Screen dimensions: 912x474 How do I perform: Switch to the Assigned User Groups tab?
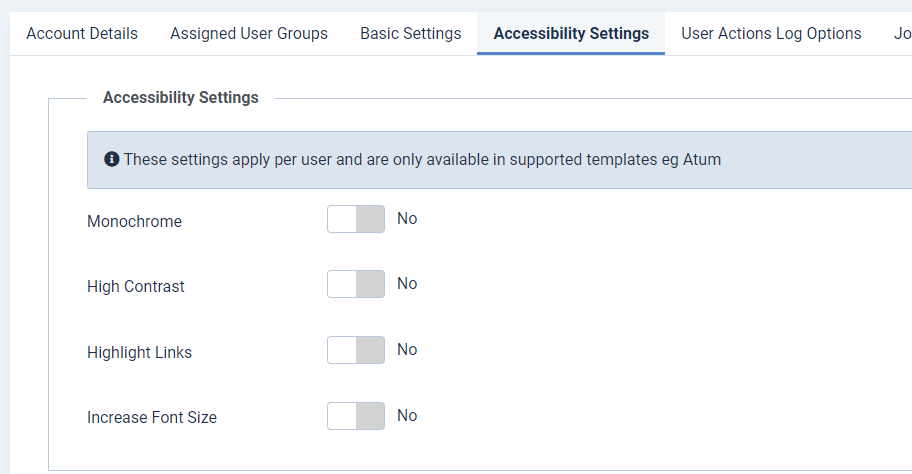[249, 34]
